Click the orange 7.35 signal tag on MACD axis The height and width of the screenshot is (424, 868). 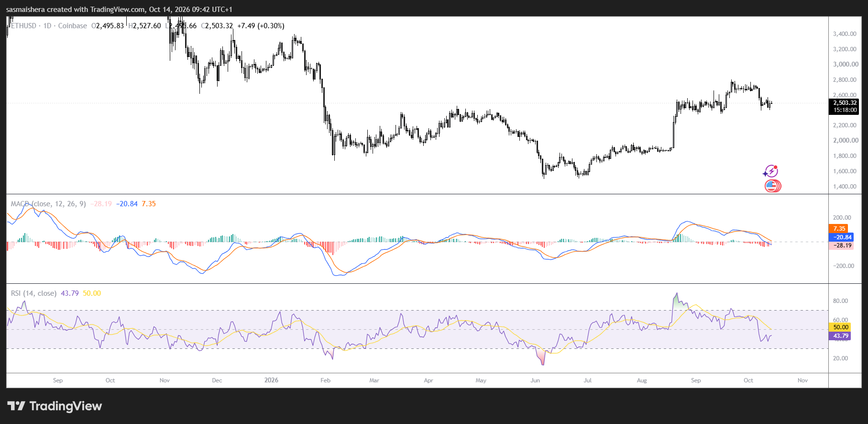pos(839,229)
